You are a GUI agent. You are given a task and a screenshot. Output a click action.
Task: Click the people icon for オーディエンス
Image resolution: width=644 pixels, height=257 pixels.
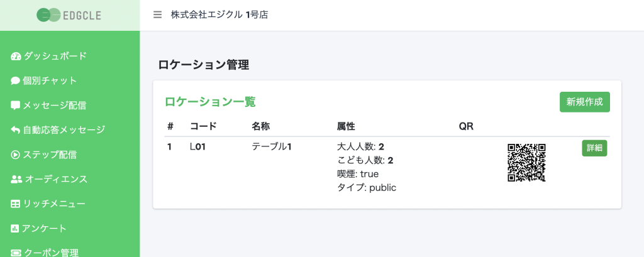16,180
